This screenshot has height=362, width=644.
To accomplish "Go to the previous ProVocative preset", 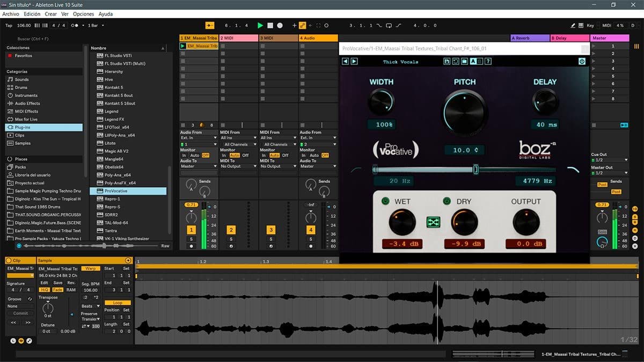I will tap(346, 62).
